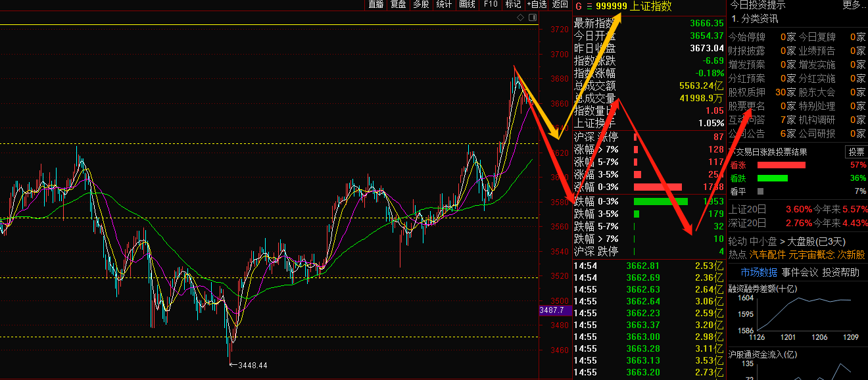868x380 pixels.
Task: Open the 投资帮助 tab
Action: (x=840, y=272)
